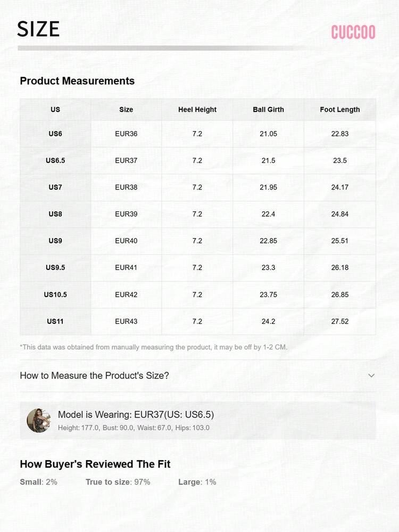Click the EUR38 size cell

[x=126, y=187]
